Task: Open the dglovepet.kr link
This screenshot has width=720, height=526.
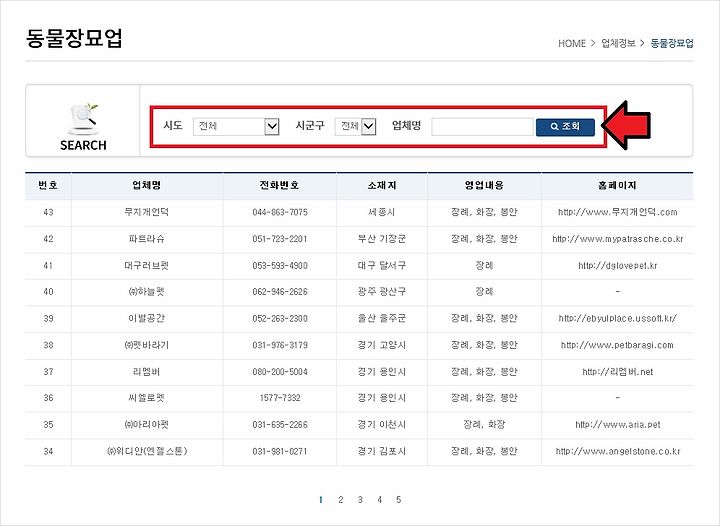Action: pos(618,265)
